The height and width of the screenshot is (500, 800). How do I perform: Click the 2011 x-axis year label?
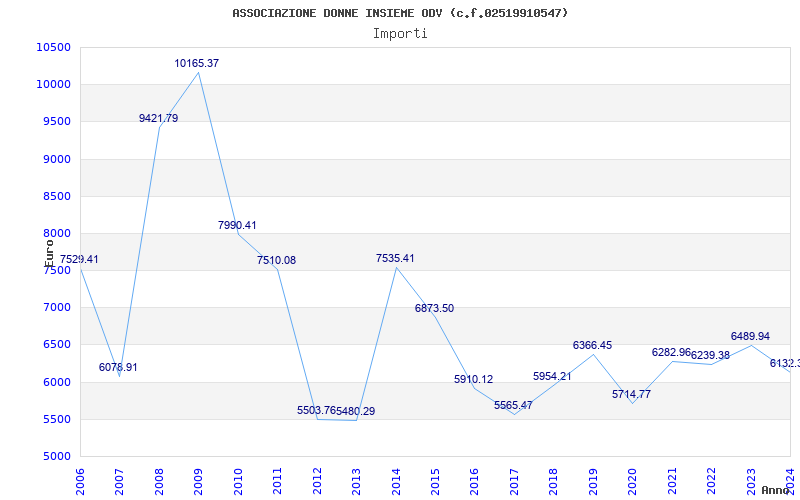pos(277,481)
